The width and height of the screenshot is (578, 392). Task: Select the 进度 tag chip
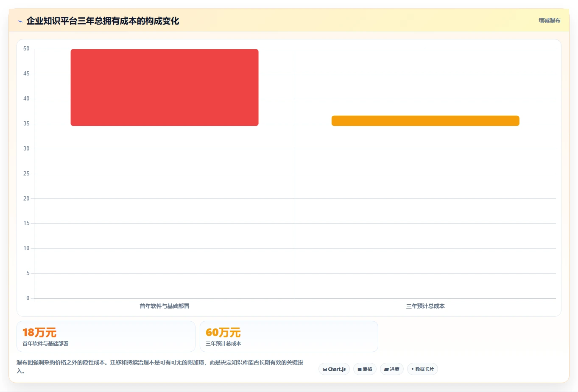tap(392, 369)
